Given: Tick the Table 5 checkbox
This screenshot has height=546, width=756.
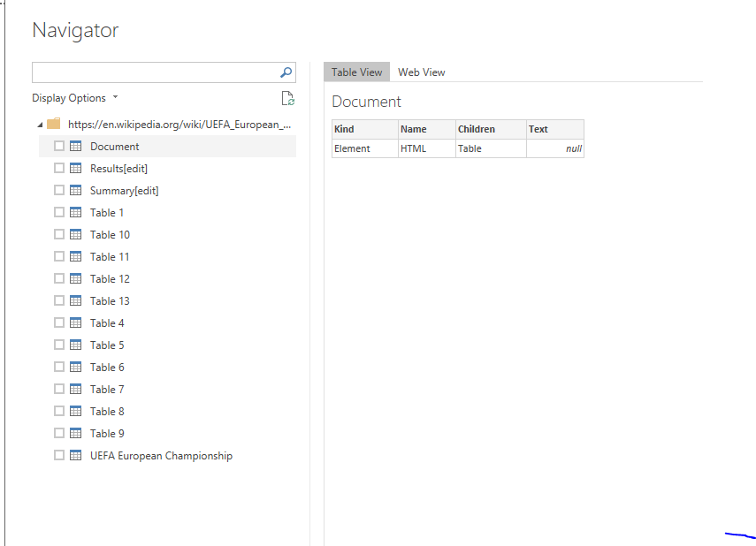Looking at the screenshot, I should click(59, 345).
